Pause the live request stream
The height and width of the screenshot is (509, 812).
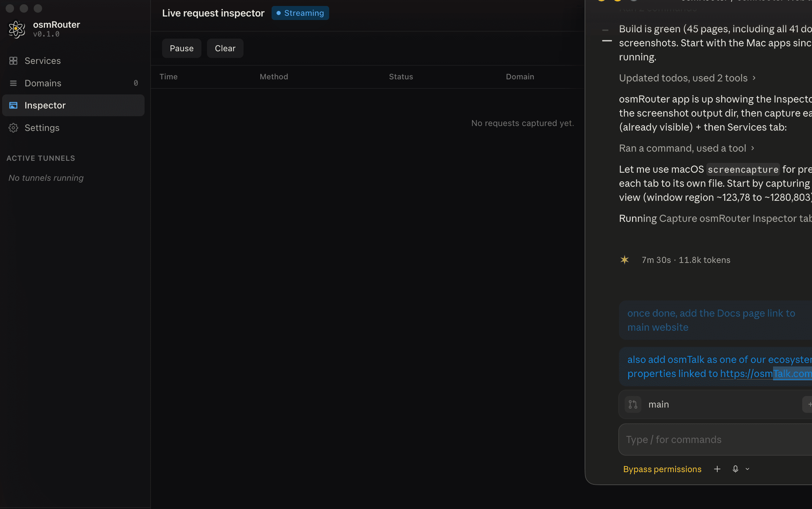pyautogui.click(x=181, y=48)
